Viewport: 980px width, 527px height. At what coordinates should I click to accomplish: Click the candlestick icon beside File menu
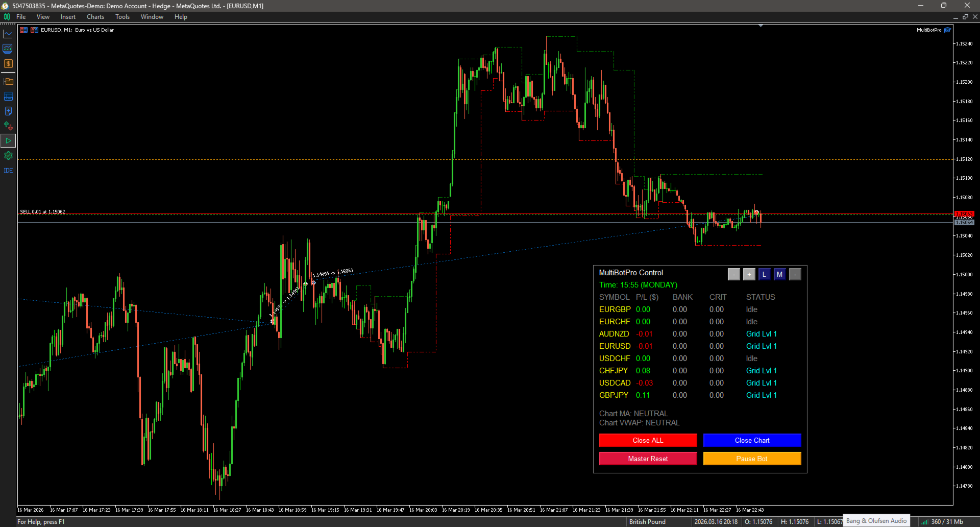pos(7,17)
